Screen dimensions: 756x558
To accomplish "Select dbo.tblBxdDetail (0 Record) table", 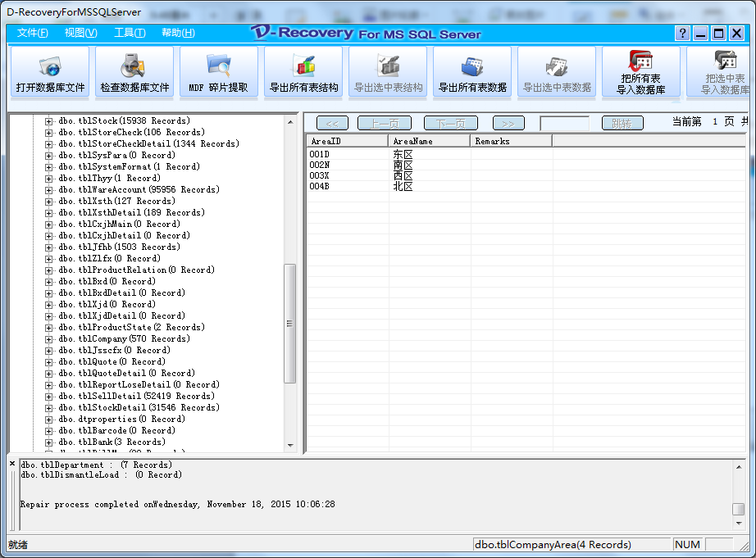I will coord(121,293).
